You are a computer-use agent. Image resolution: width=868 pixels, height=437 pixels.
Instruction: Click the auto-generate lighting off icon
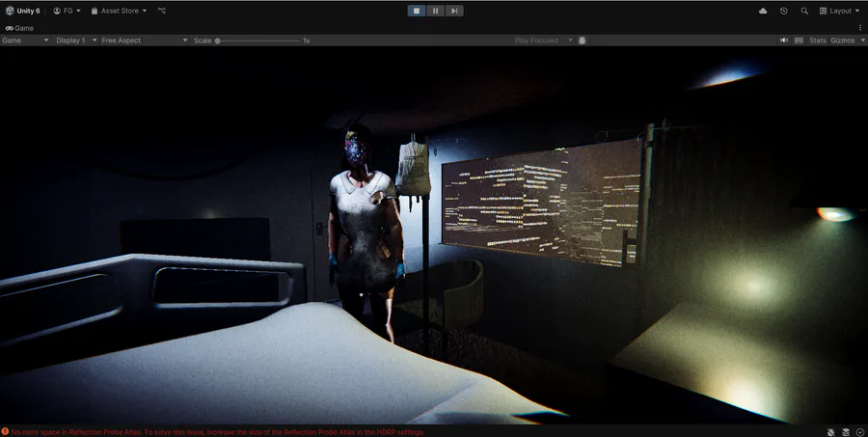click(846, 432)
